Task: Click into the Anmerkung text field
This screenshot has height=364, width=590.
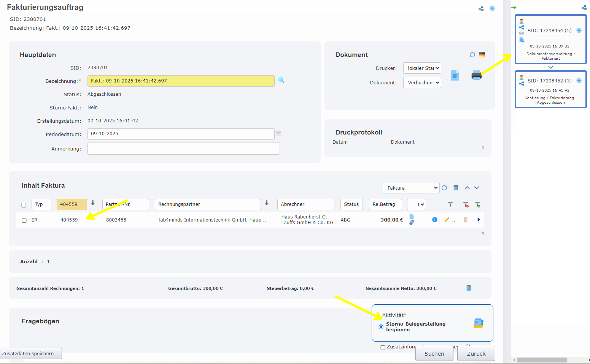Action: tap(183, 149)
